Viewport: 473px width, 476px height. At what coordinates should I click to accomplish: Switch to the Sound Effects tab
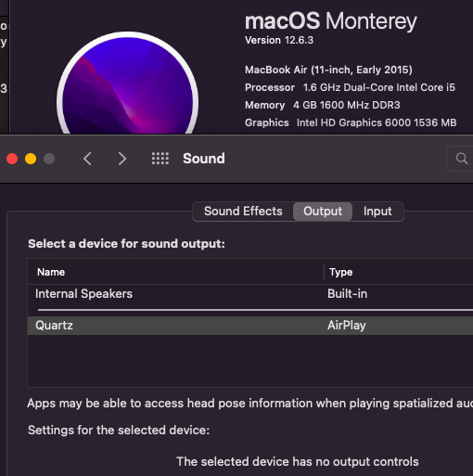pos(243,212)
